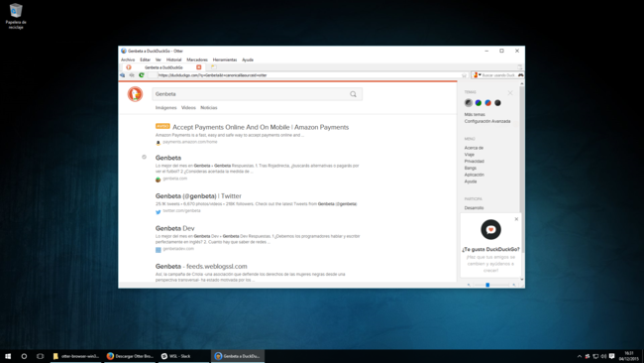Switch to the WSL - Slack taskbar item
Screen dimensions: 644x363
(x=183, y=356)
